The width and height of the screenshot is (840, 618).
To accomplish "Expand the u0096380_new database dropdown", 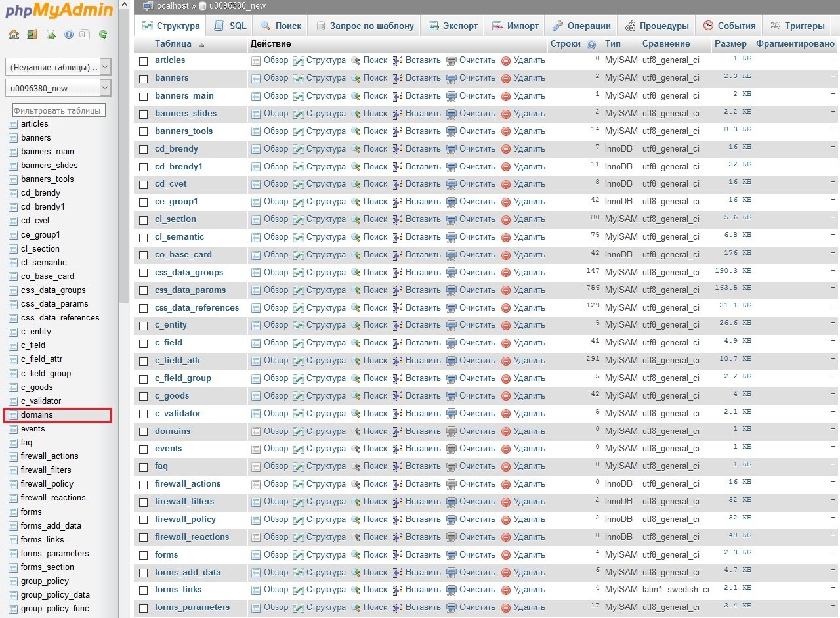I will click(x=58, y=88).
